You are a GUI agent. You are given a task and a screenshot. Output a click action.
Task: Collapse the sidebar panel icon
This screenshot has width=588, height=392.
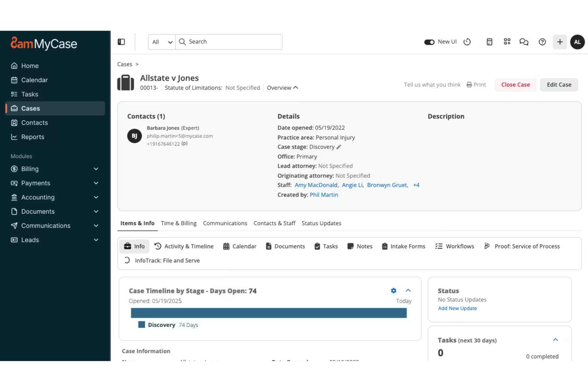(x=122, y=42)
